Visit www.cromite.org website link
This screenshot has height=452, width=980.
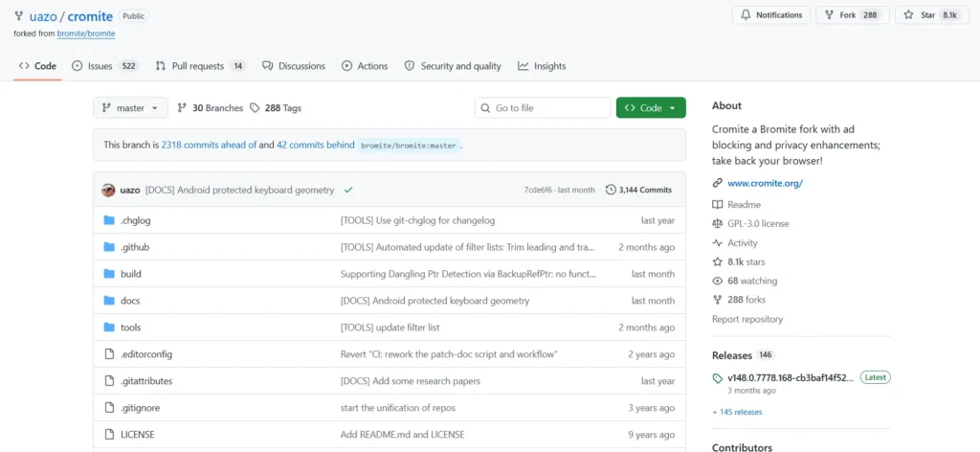coord(765,183)
